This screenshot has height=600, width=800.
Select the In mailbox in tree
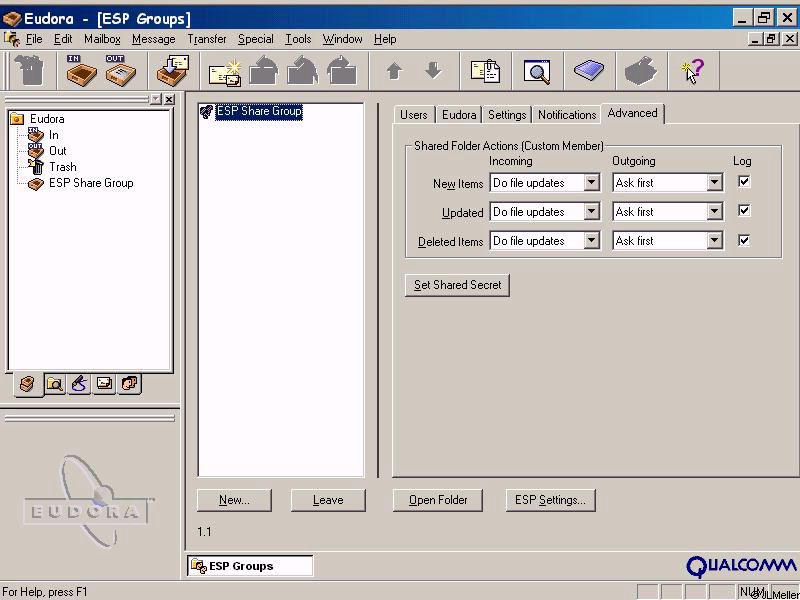pos(54,135)
